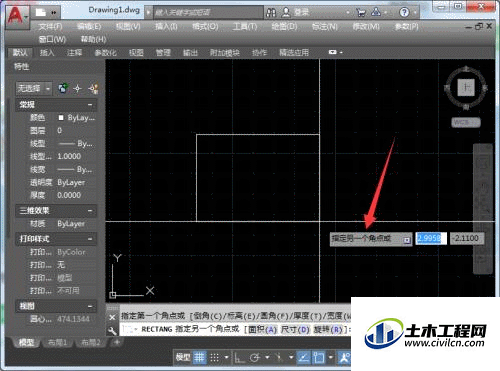Open the 帮助(H) menu
This screenshot has height=371, width=500.
[x=93, y=39]
